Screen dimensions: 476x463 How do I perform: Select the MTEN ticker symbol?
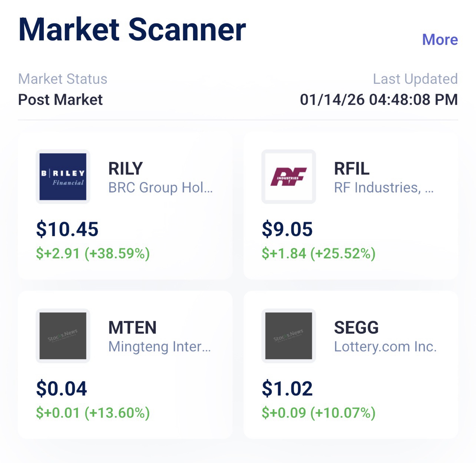pos(132,328)
